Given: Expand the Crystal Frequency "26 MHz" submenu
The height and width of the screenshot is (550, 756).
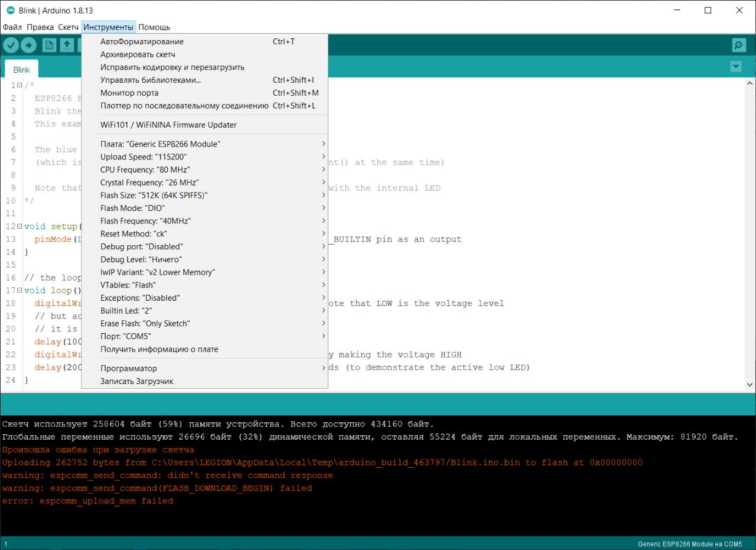Looking at the screenshot, I should coord(204,183).
